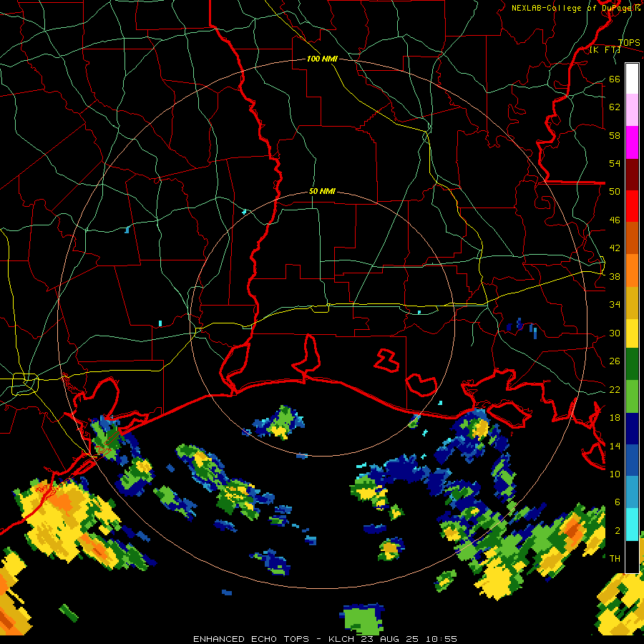
Task: Click the gold 34 kft legend swatch
Action: [x=632, y=303]
